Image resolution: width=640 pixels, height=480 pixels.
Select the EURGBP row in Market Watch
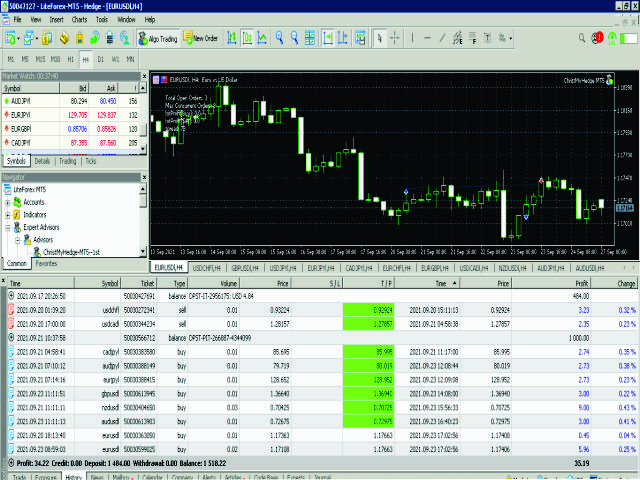click(71, 129)
